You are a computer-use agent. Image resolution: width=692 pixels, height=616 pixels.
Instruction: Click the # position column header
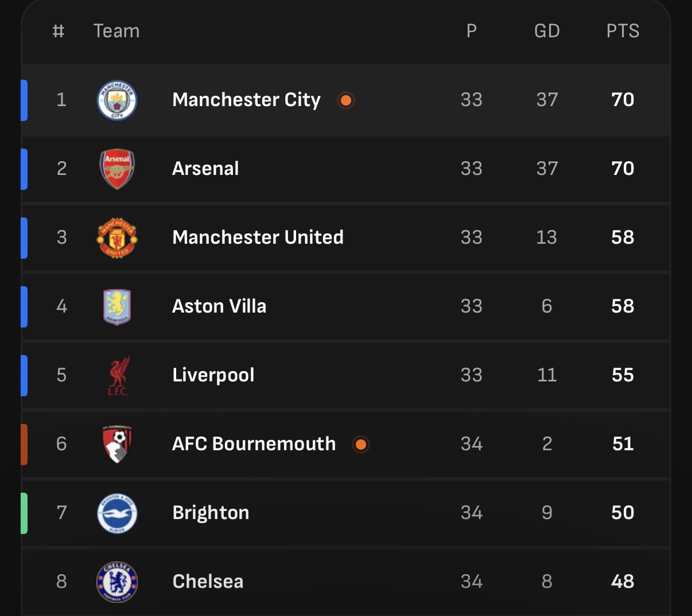[x=58, y=31]
